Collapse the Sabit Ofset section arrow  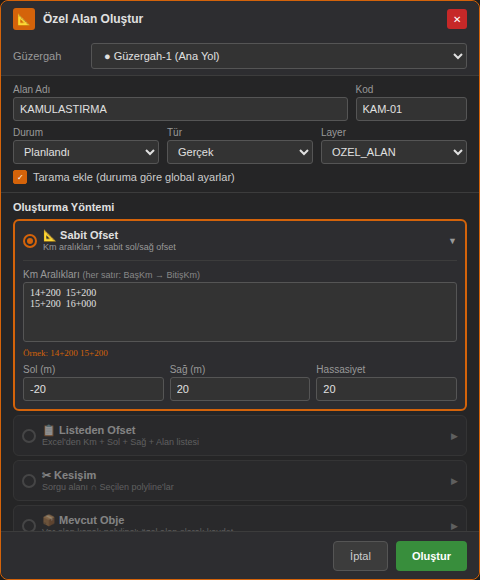click(452, 241)
